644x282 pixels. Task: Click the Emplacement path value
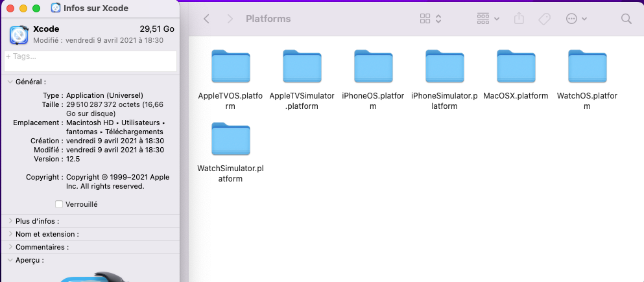pyautogui.click(x=116, y=127)
